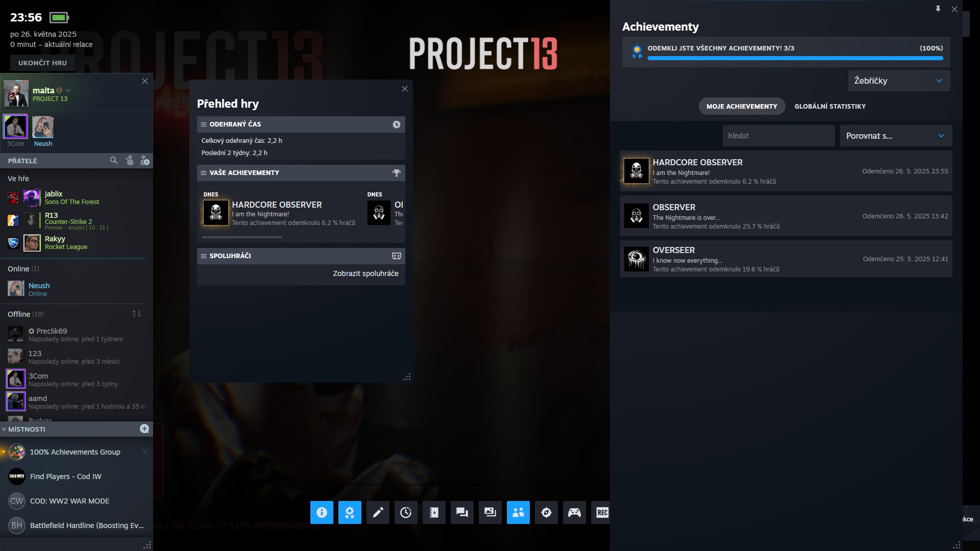Open the controller settings icon

click(574, 512)
